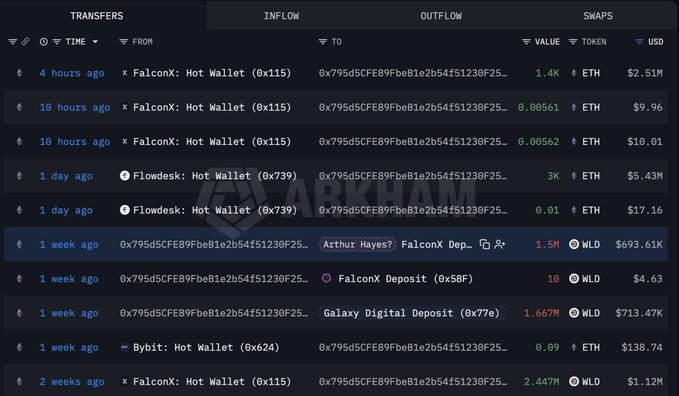The width and height of the screenshot is (679, 396).
Task: Click the ETH token label in $17.16 row
Action: (x=591, y=210)
